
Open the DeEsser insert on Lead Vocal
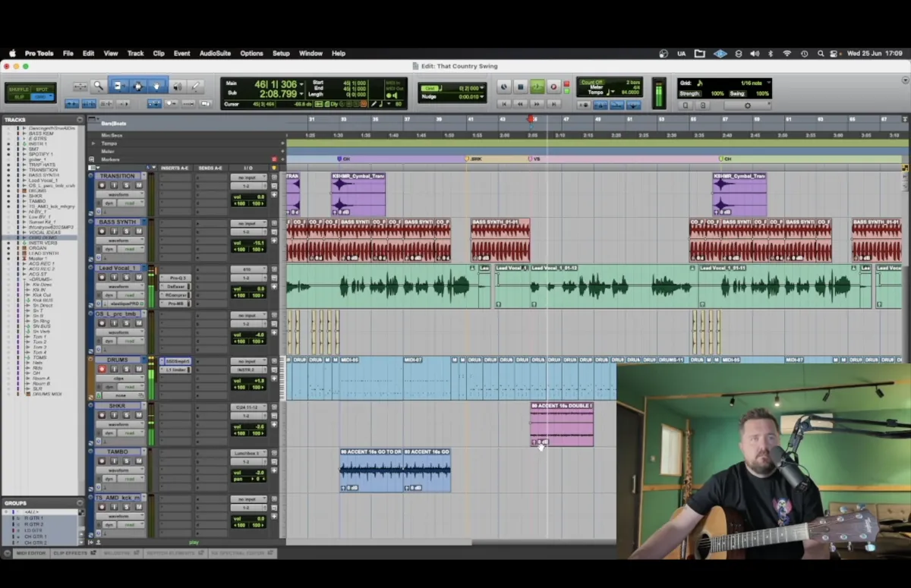[175, 287]
